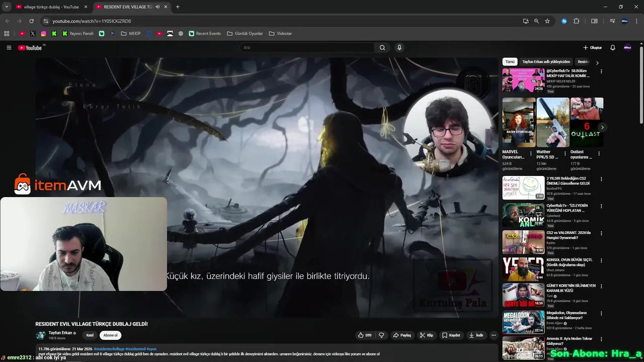Switch to the village türkçe dublaj tab

52,7
